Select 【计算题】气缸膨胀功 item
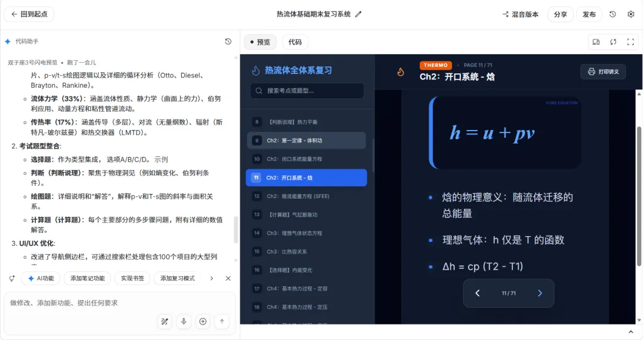The width and height of the screenshot is (644, 340). click(x=306, y=215)
